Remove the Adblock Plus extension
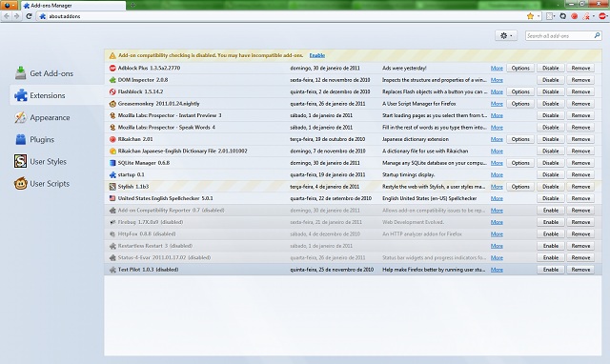The height and width of the screenshot is (364, 610). tap(580, 68)
